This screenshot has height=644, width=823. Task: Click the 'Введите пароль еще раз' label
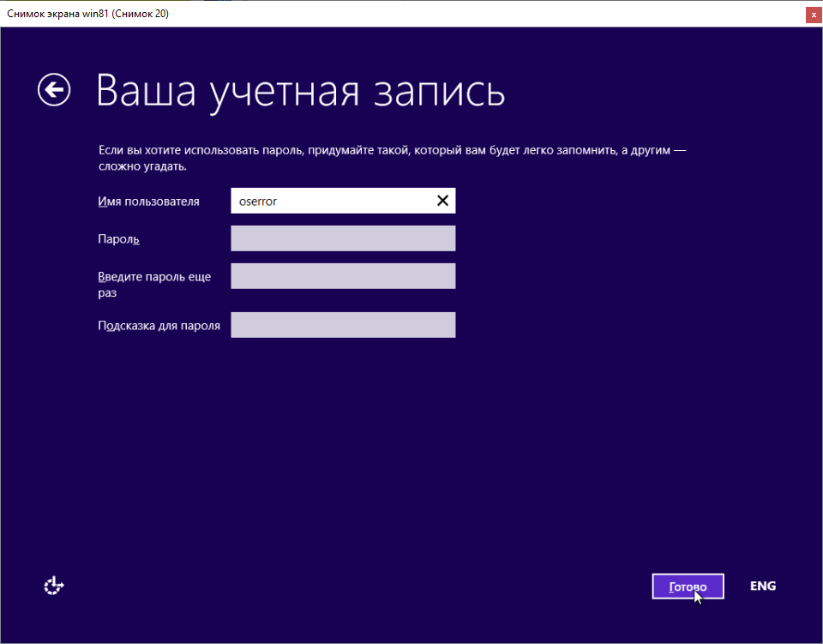coord(154,284)
